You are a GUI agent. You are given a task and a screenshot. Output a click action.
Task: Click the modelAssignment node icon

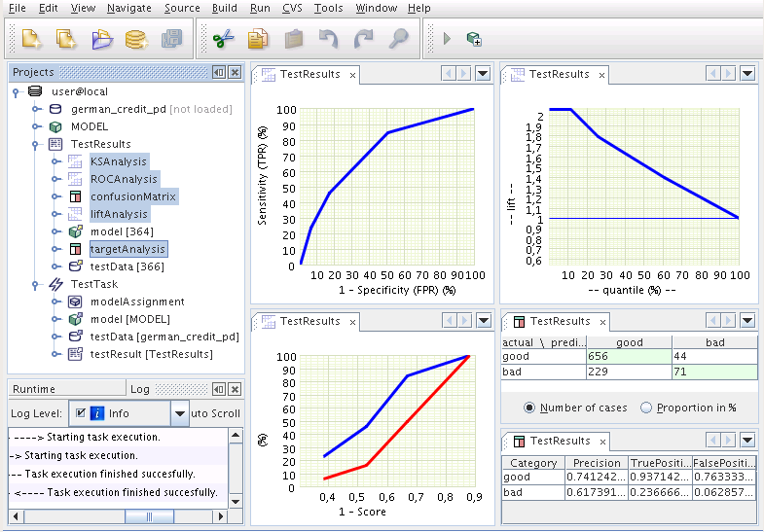point(75,301)
